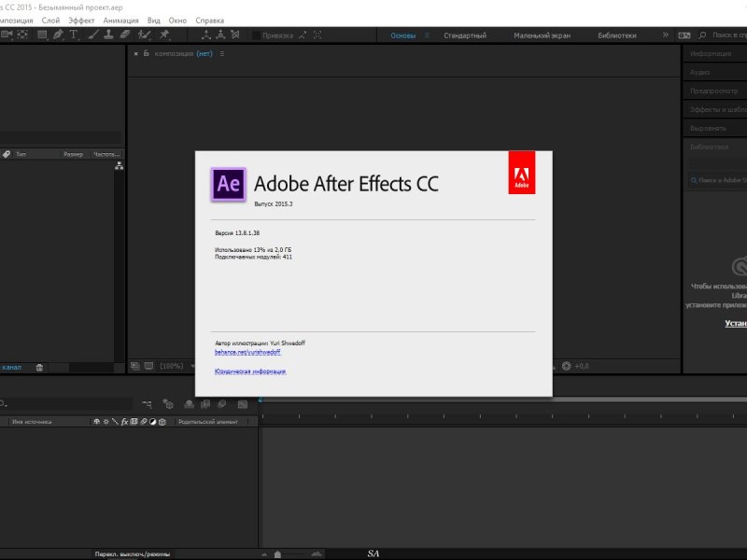Click the frame blending icon in timeline
Image resolution: width=747 pixels, height=560 pixels.
coord(205,404)
